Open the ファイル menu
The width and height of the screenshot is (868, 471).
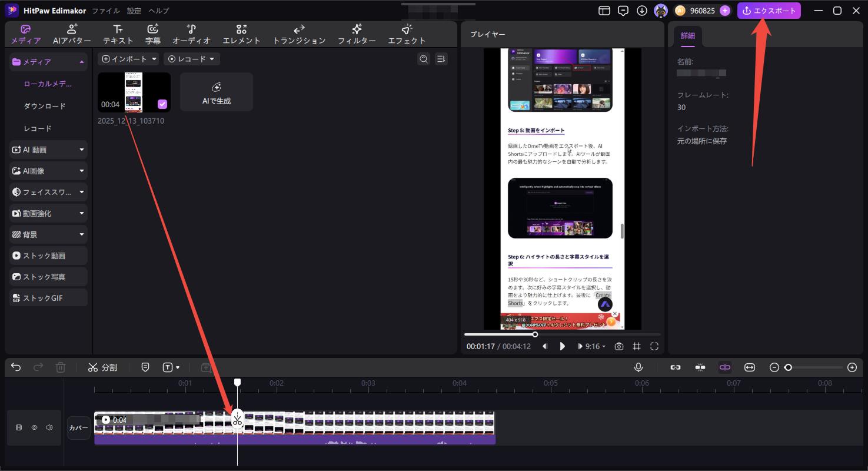(105, 10)
